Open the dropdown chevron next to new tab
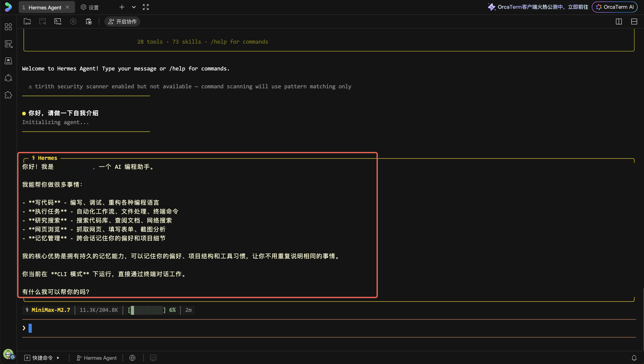The image size is (644, 364). pos(134,7)
